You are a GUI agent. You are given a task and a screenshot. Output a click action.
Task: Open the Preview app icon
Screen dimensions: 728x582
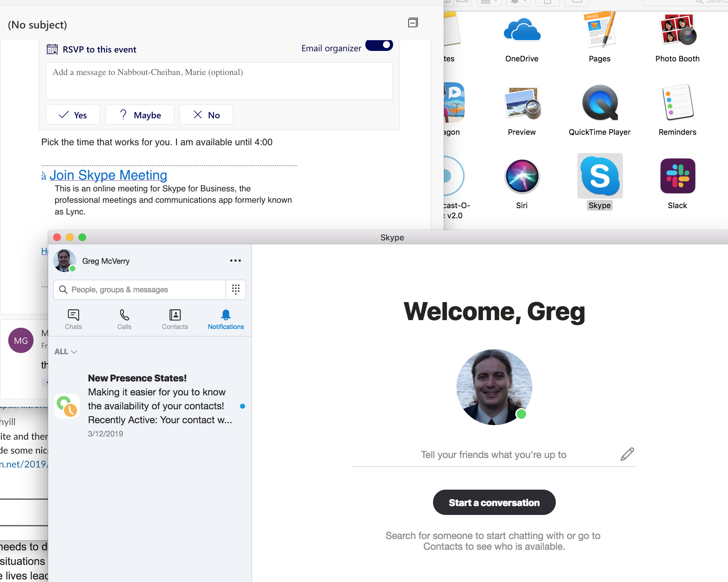pos(522,103)
